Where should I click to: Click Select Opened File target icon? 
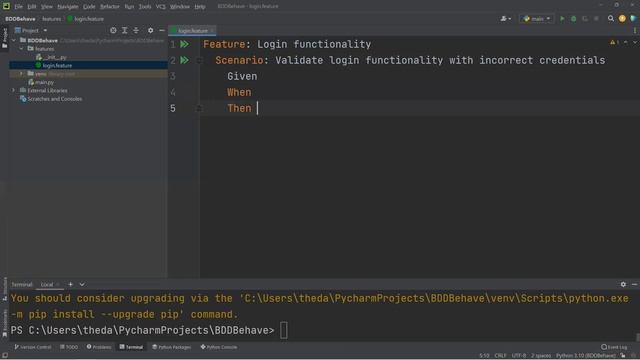coord(113,30)
